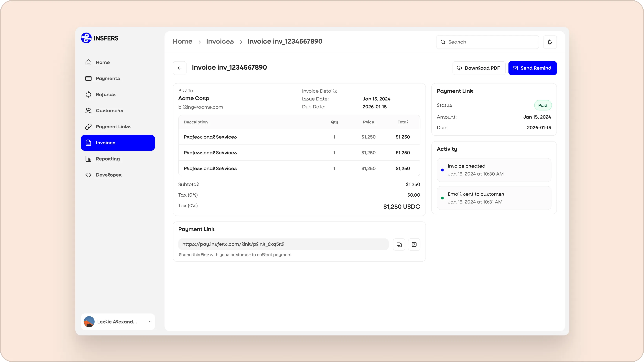Image resolution: width=644 pixels, height=362 pixels.
Task: Click the Qty column header
Action: pos(334,122)
